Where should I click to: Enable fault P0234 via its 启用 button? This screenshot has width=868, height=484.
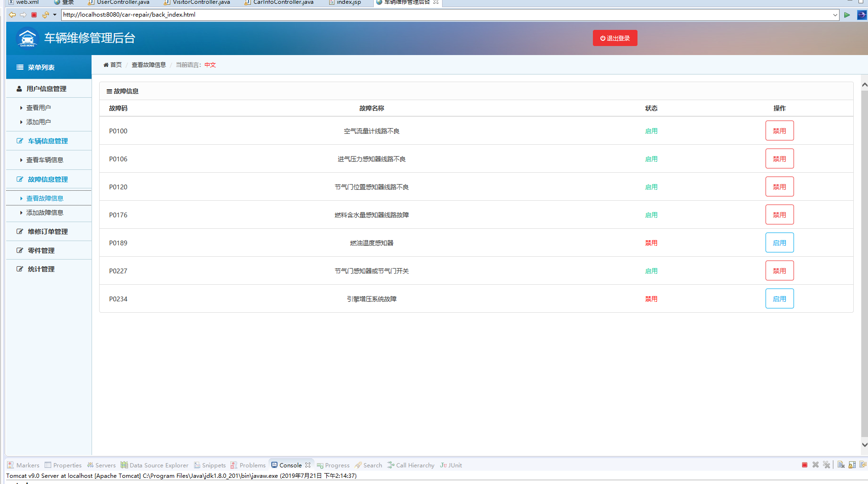(x=779, y=298)
